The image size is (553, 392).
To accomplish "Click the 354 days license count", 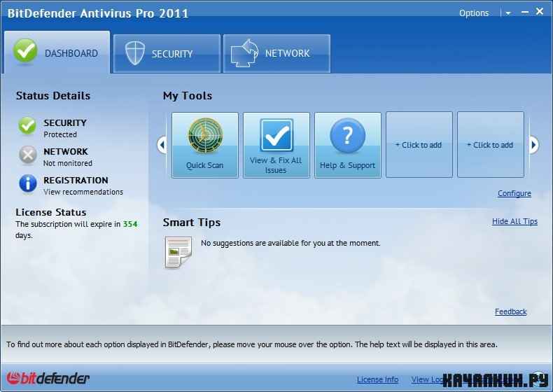I will pyautogui.click(x=130, y=224).
